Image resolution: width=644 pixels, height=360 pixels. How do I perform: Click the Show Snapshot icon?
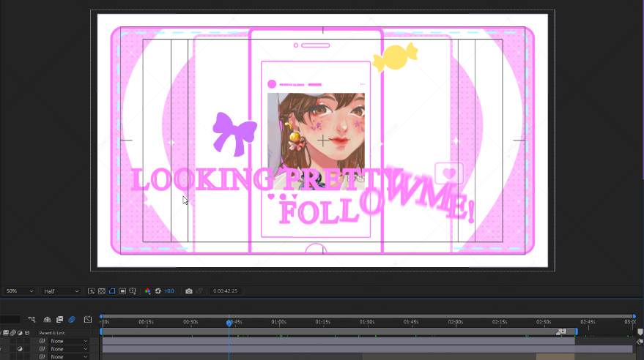point(199,291)
